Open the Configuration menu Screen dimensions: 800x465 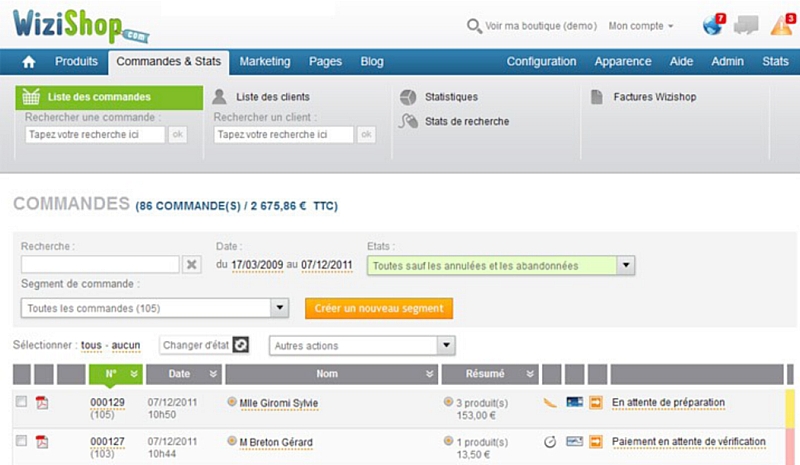click(541, 62)
